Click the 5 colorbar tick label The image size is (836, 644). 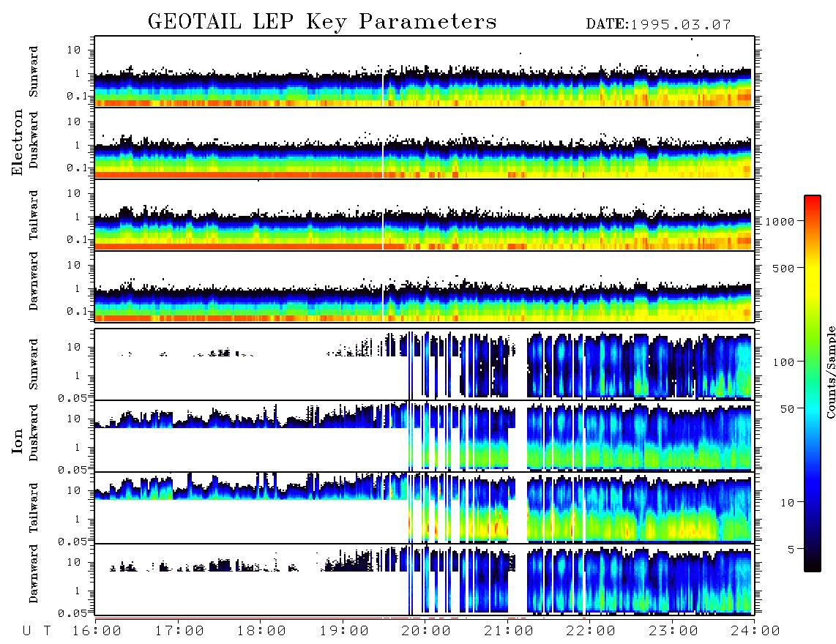(x=791, y=549)
